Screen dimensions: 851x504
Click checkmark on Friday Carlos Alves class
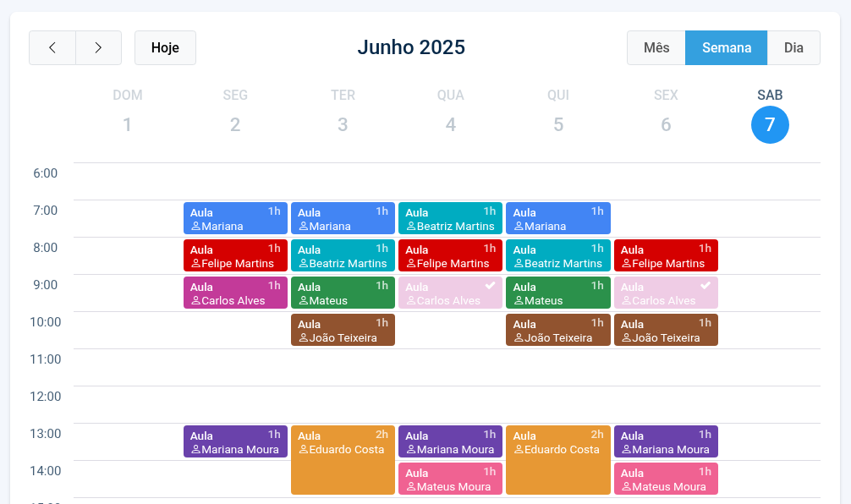coord(706,286)
